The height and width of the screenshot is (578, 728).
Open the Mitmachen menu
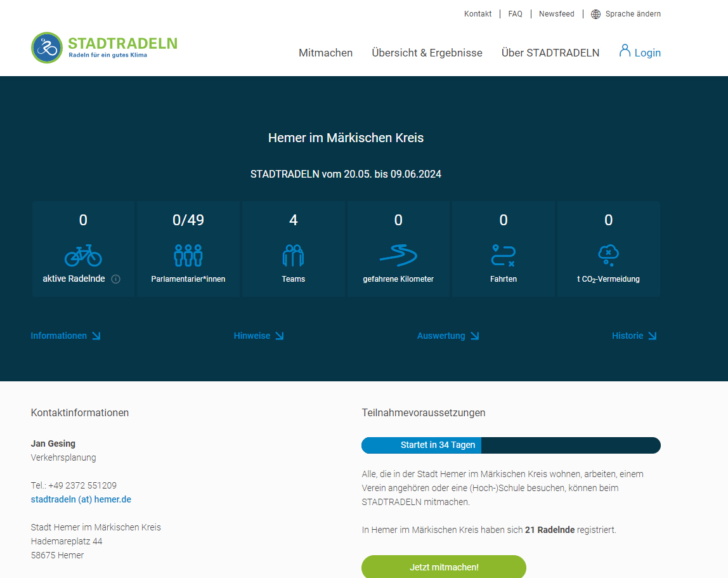point(325,53)
